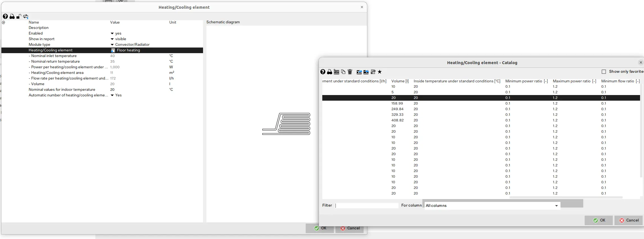Click the copy entry icon in Catalog toolbar

click(x=343, y=72)
